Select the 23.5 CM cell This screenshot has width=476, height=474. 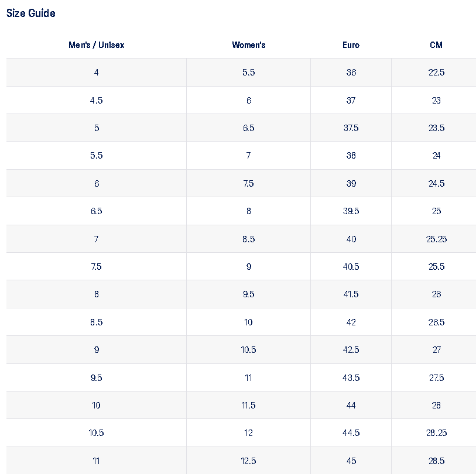click(436, 128)
